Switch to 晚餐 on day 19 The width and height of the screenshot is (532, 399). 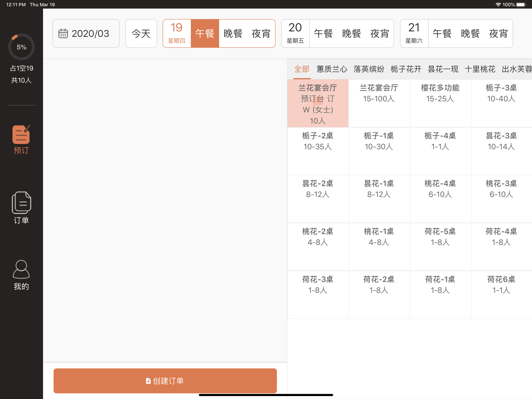click(233, 34)
